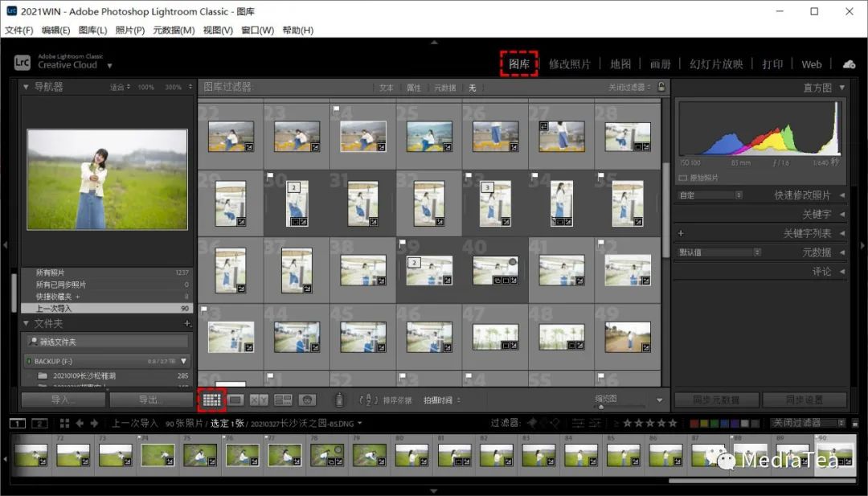868x496 pixels.
Task: Switch to Grid view in the toolbar
Action: click(211, 400)
